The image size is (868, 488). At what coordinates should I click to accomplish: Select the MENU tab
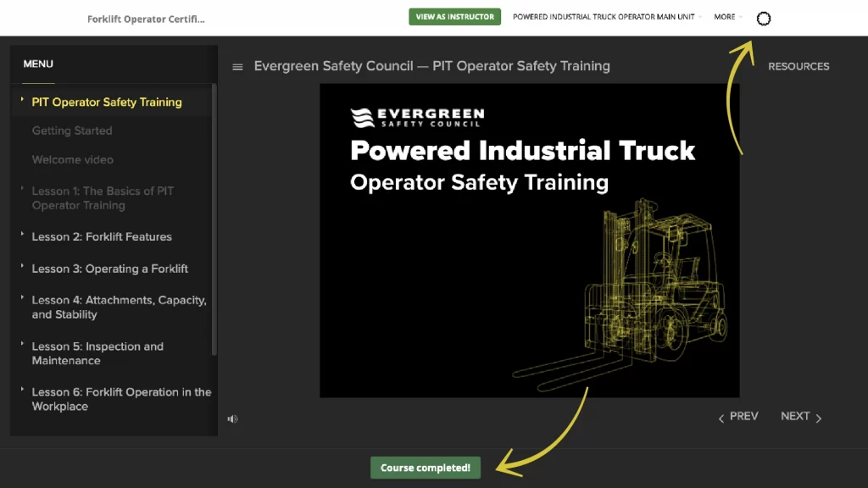(x=38, y=64)
